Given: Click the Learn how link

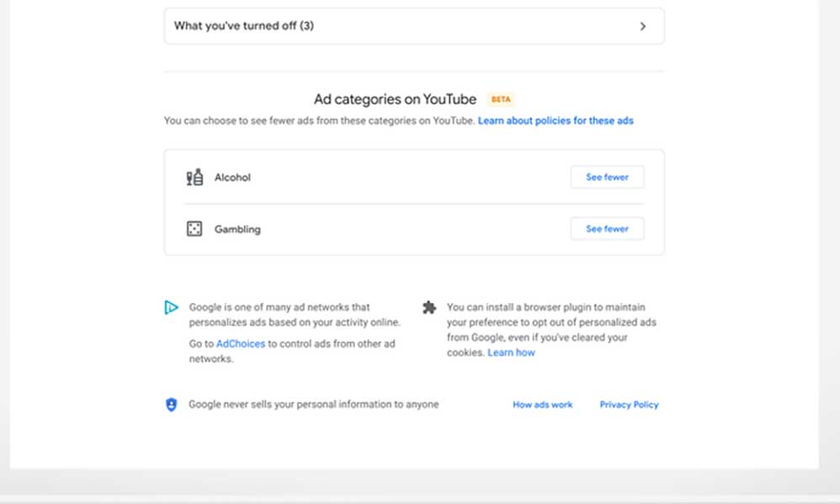Looking at the screenshot, I should pyautogui.click(x=511, y=353).
